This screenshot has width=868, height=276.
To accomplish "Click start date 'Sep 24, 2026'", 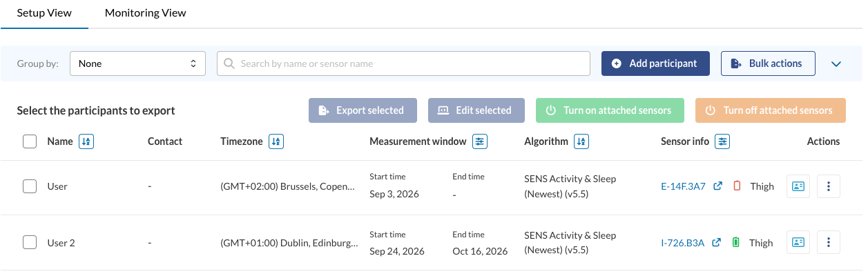I will click(397, 252).
